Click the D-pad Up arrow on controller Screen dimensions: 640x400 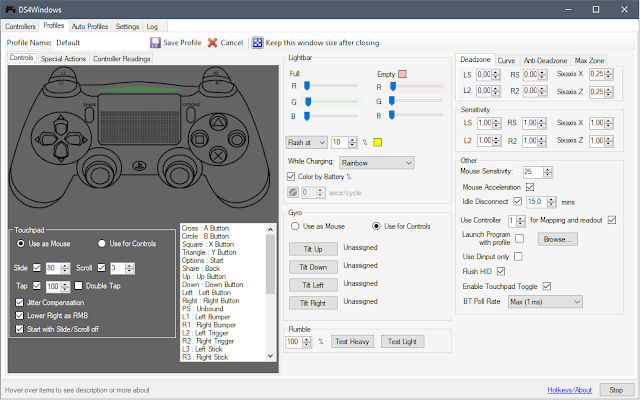point(60,125)
